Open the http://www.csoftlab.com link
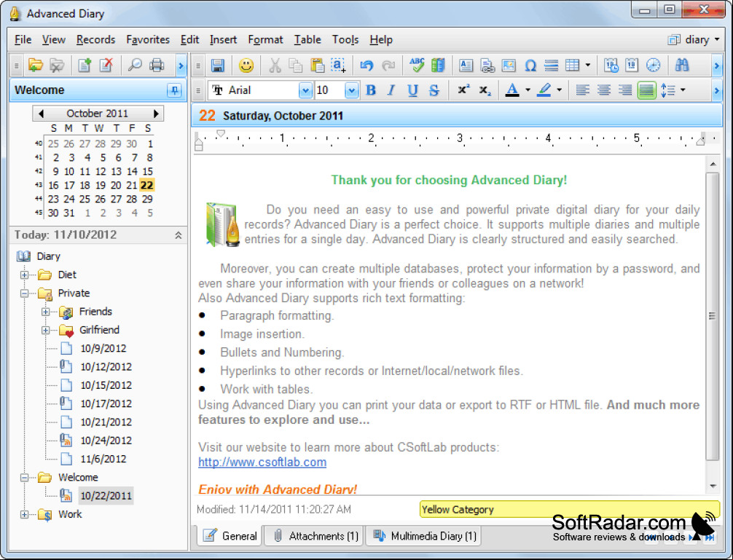The width and height of the screenshot is (733, 560). click(x=262, y=462)
